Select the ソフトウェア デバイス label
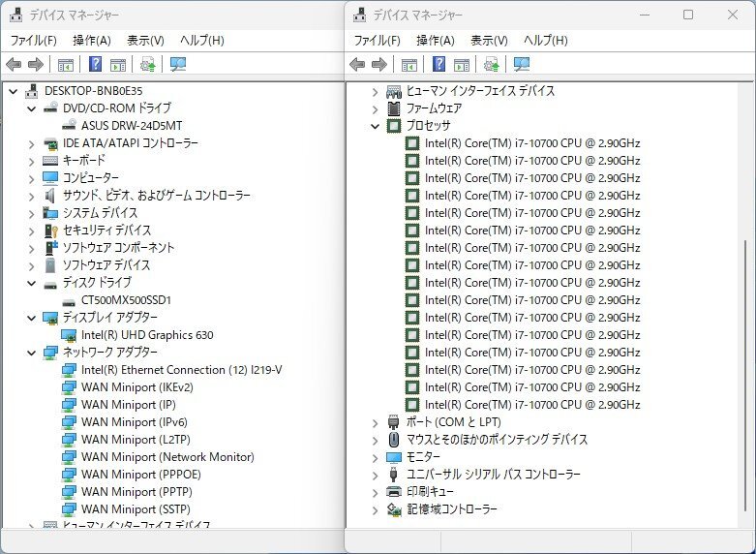Screen dimensions: 756x554 click(x=106, y=265)
